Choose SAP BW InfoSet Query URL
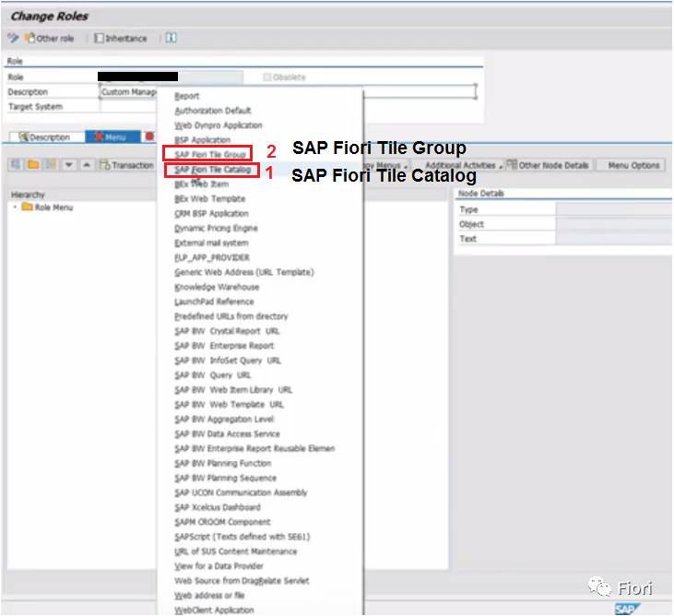This screenshot has height=616, width=674. click(x=228, y=361)
